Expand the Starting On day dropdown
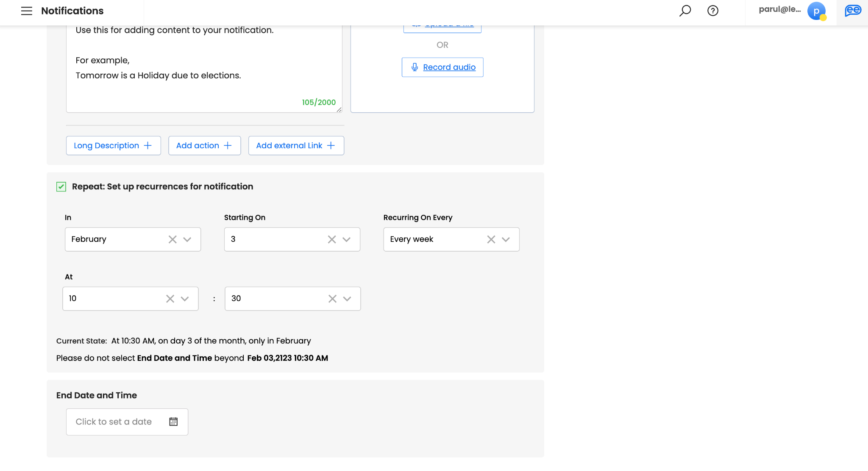868x471 pixels. pyautogui.click(x=347, y=239)
